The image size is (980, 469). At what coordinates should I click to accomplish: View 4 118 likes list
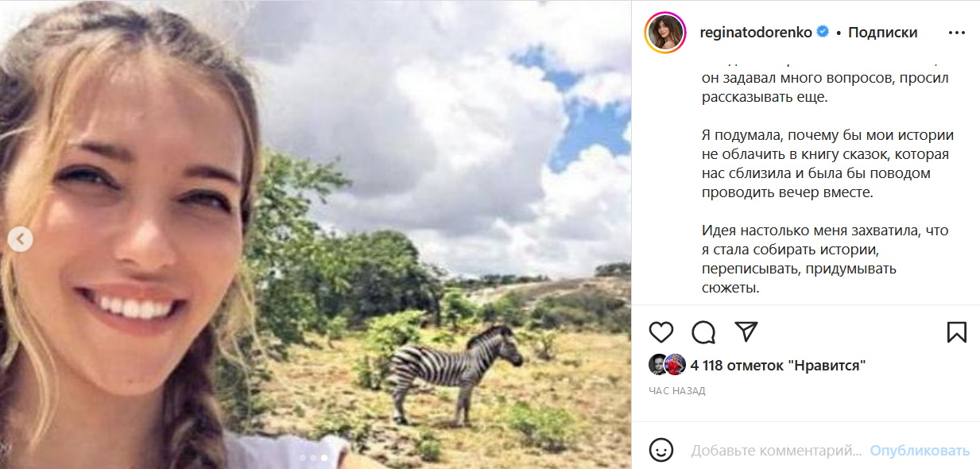[x=778, y=366]
